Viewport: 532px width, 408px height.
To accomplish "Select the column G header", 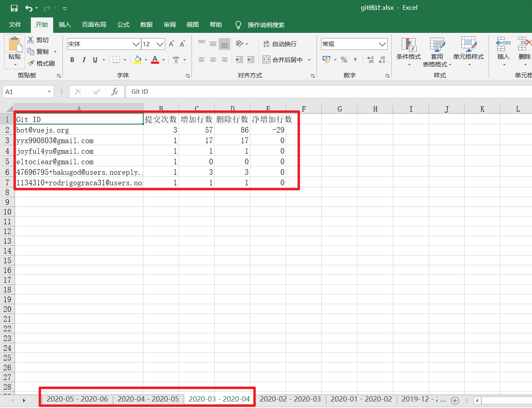I will (340, 109).
